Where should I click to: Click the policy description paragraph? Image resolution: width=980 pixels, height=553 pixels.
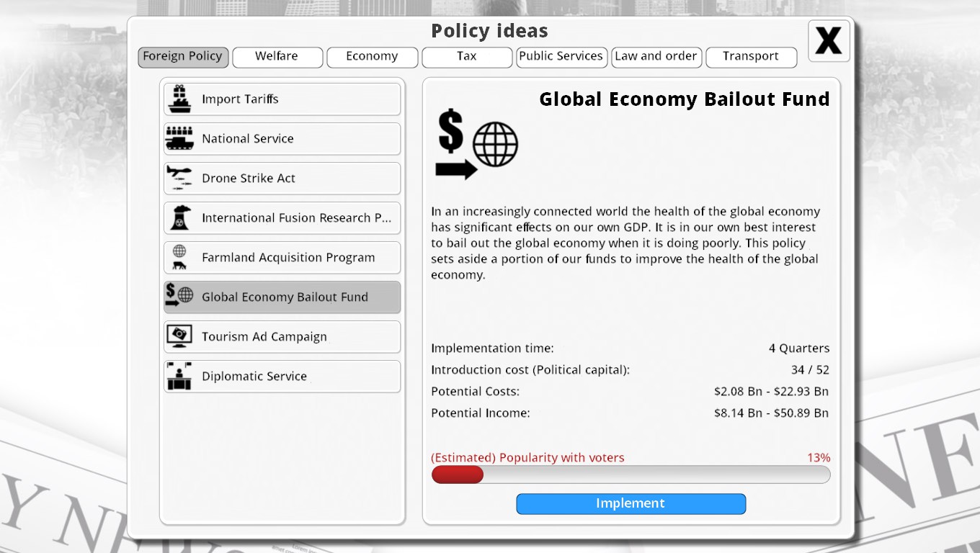(625, 243)
